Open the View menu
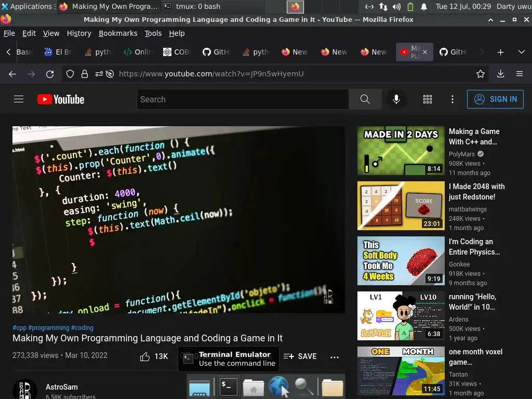This screenshot has height=399, width=532. 51,33
